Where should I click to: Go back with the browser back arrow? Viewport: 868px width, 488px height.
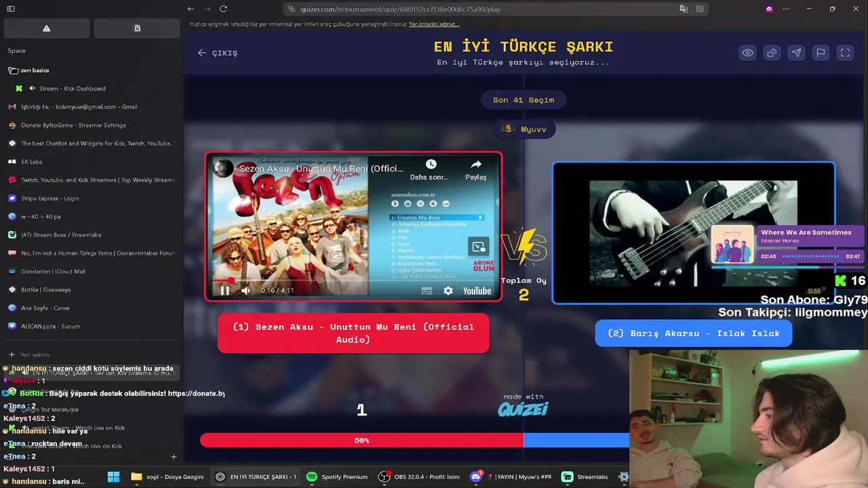(191, 9)
